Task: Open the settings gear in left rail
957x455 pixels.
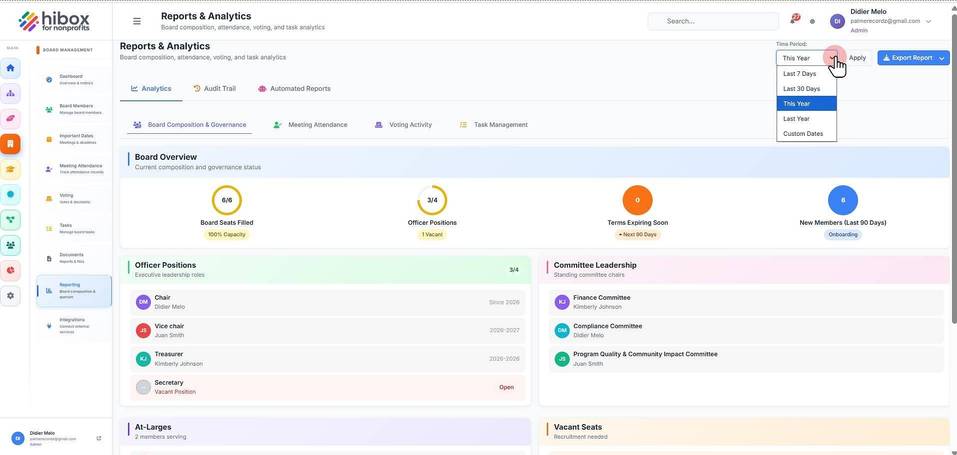Action: (x=10, y=296)
